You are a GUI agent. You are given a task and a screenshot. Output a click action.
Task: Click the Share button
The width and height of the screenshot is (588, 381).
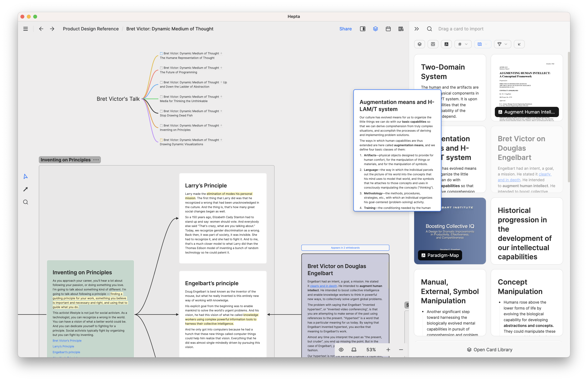pos(345,29)
